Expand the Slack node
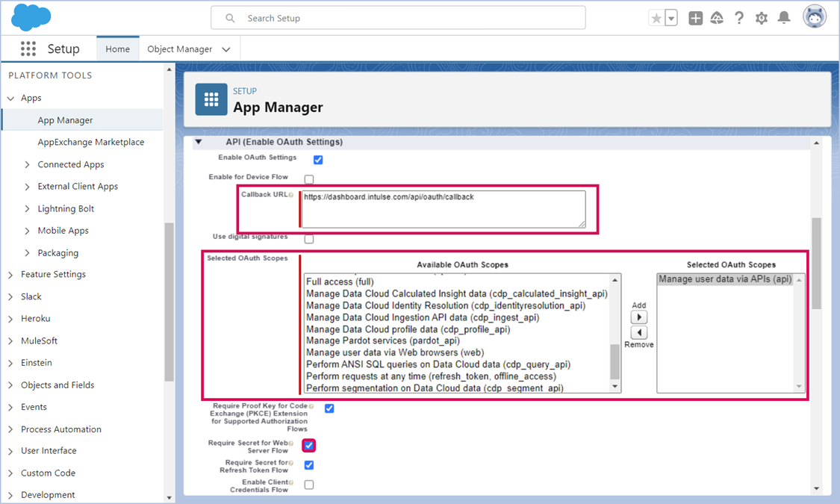Screen dimensions: 840x504 10,296
